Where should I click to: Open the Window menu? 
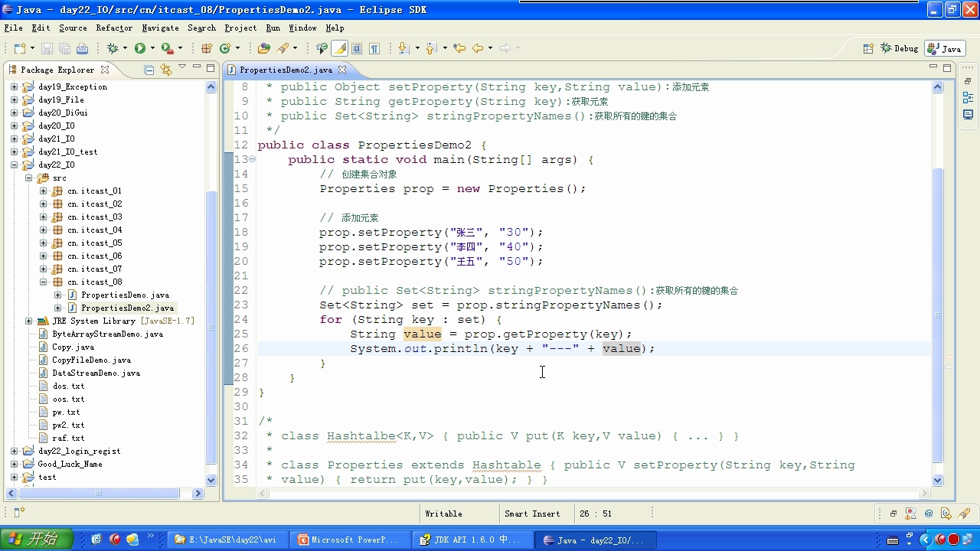pyautogui.click(x=302, y=28)
